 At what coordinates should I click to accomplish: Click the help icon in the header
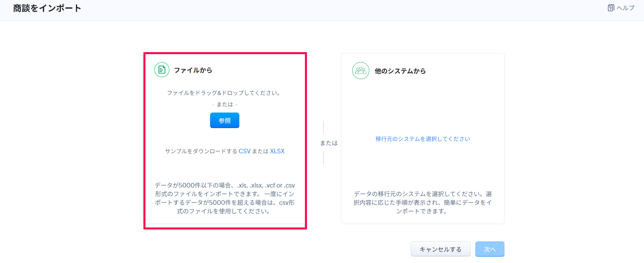click(x=611, y=8)
